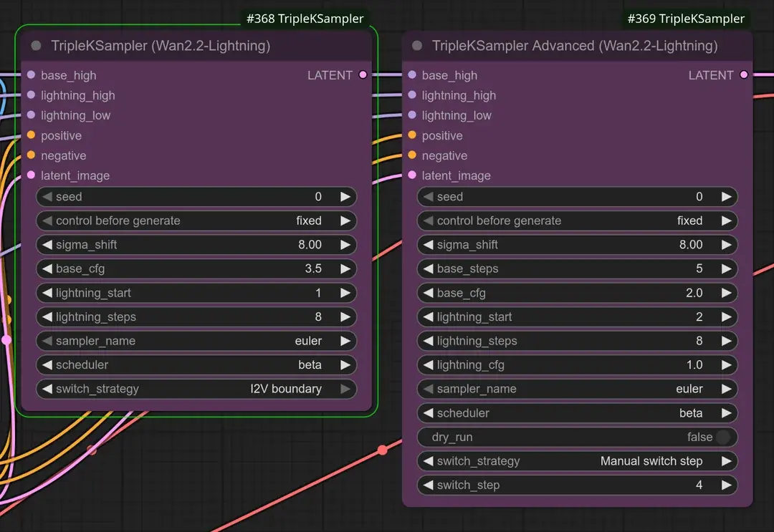Open the scheduler combo in node #368
Screen dimensions: 774x532
click(196, 364)
